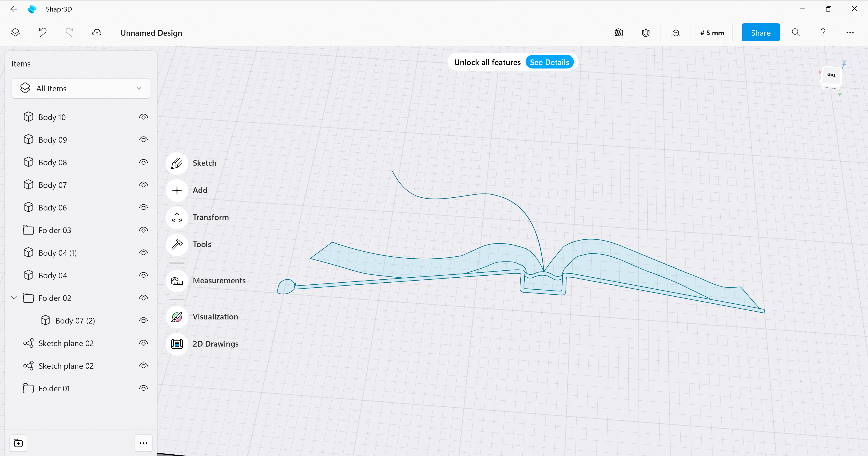Click the Top view orientation cube

tap(831, 75)
